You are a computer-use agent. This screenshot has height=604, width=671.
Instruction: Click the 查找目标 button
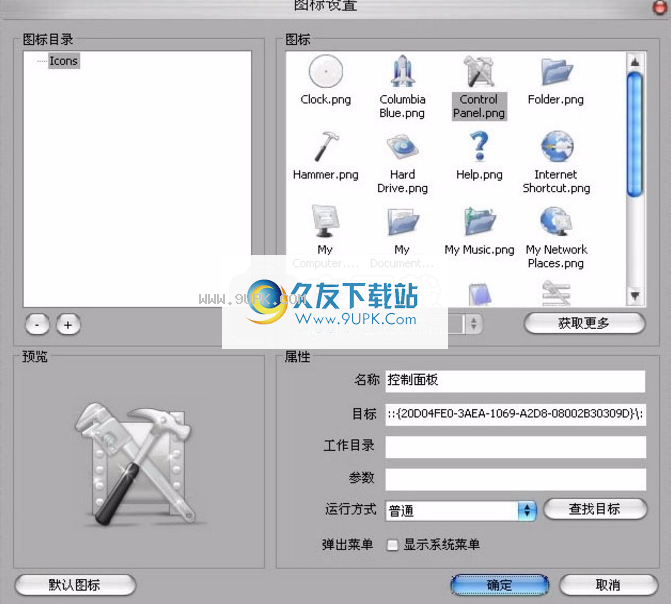click(x=595, y=509)
